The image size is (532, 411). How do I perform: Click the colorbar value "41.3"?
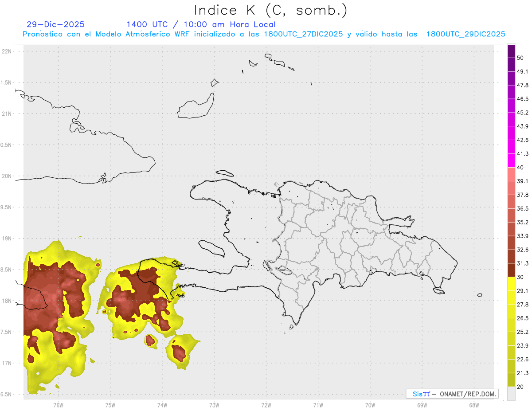(523, 154)
